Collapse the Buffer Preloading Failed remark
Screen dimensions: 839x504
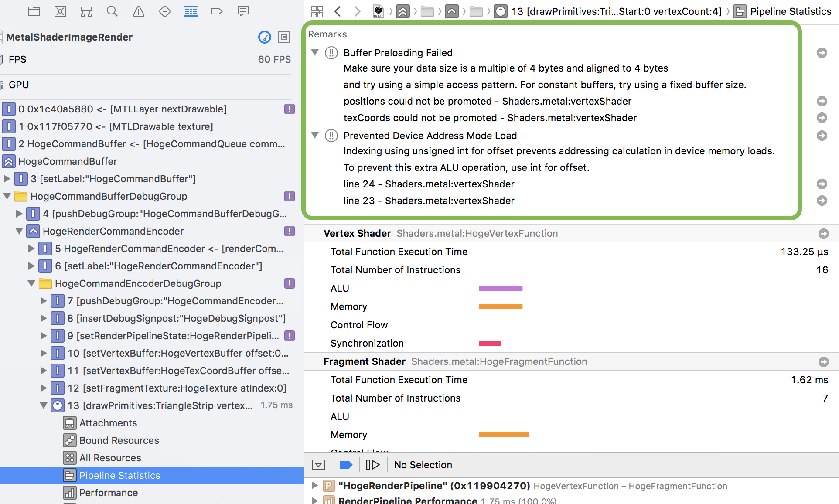(x=315, y=52)
